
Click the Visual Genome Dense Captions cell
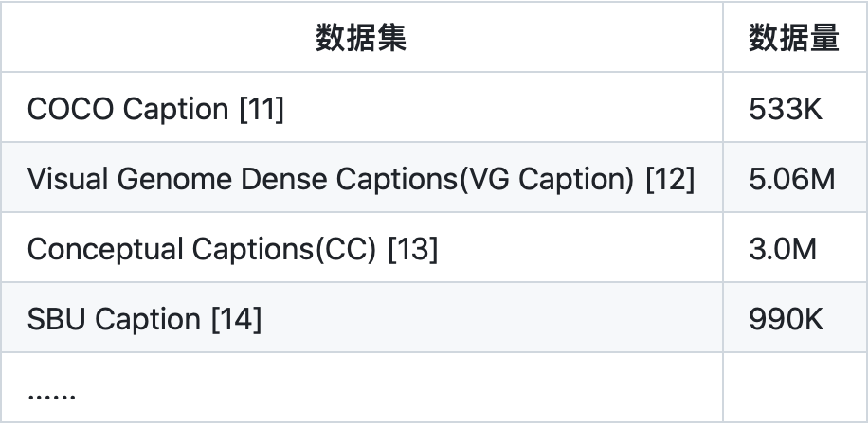[361, 178]
